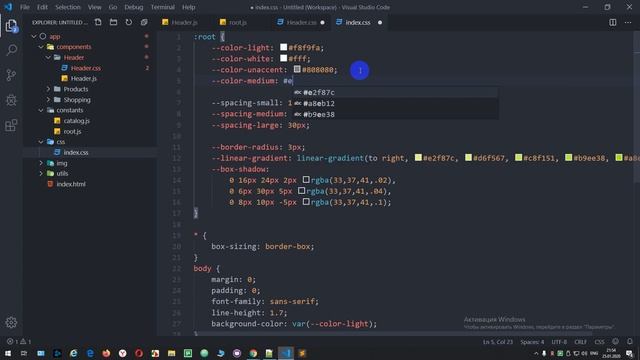This screenshot has width=640, height=360.
Task: Collapse the css folder
Action: (41, 142)
